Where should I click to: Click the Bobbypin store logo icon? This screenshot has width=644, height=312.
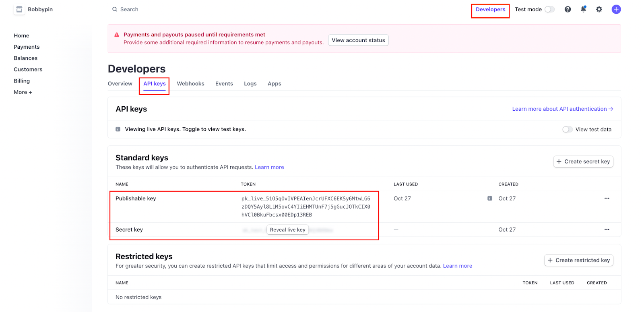coord(19,9)
